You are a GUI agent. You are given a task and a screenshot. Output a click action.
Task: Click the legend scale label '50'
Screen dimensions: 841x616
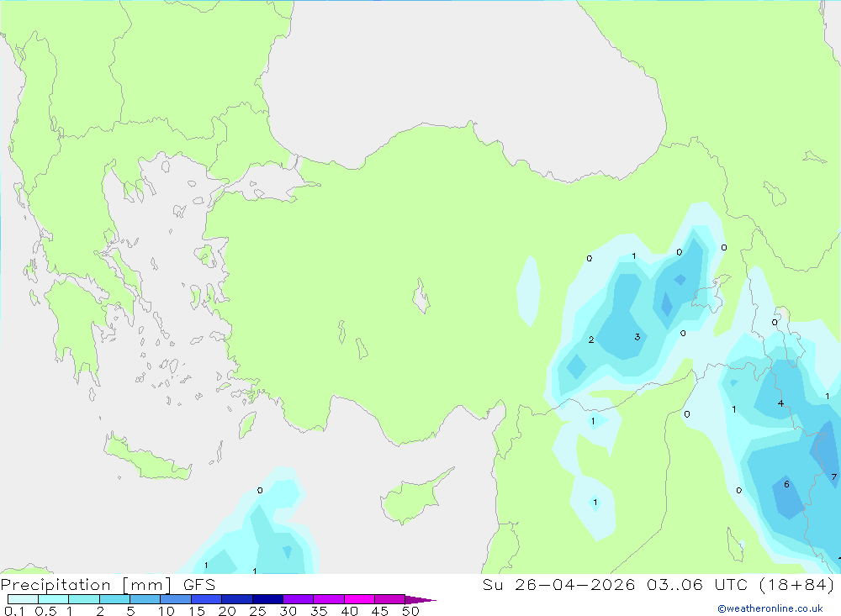(410, 611)
